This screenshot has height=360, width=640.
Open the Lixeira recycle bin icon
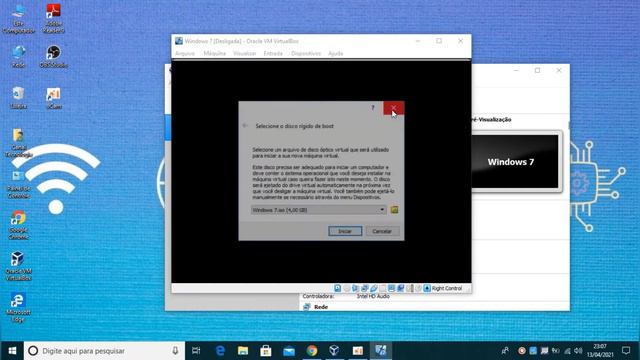coord(18,98)
